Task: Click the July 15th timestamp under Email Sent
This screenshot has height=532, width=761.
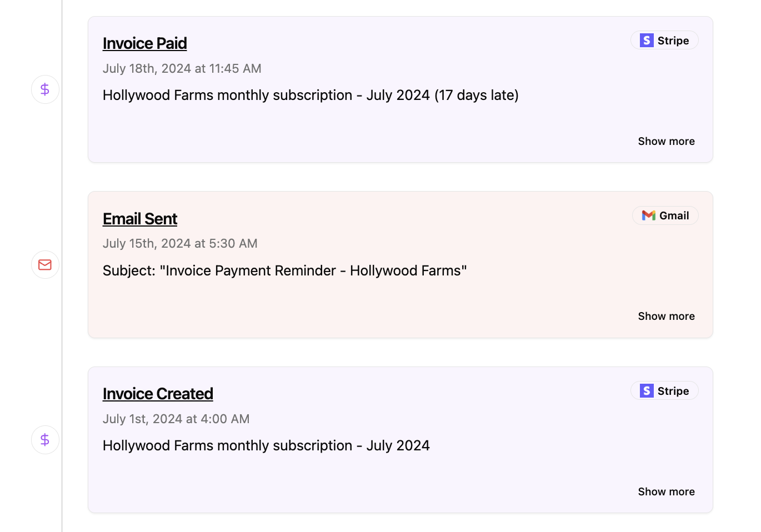Action: click(180, 243)
